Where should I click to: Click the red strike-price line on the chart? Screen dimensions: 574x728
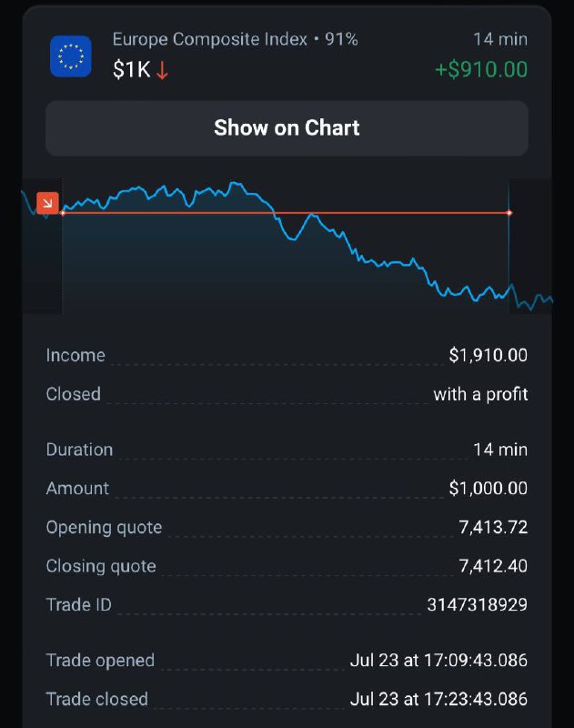pos(286,213)
